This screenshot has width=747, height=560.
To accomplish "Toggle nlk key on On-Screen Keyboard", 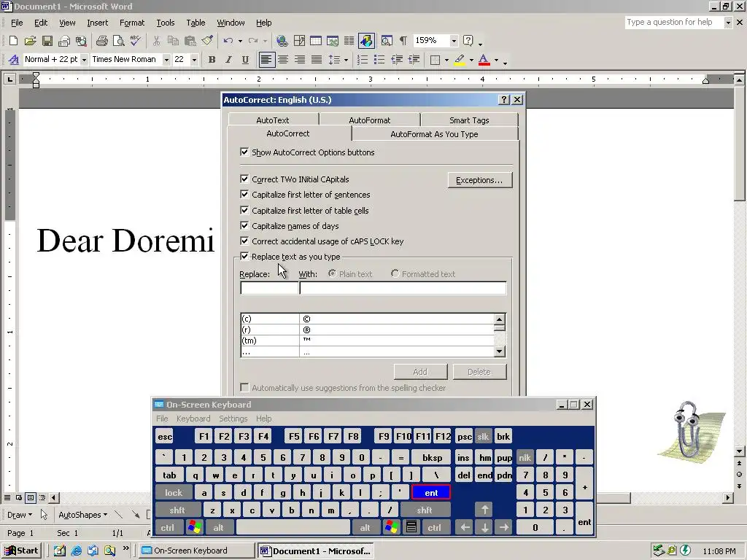I will click(x=525, y=458).
